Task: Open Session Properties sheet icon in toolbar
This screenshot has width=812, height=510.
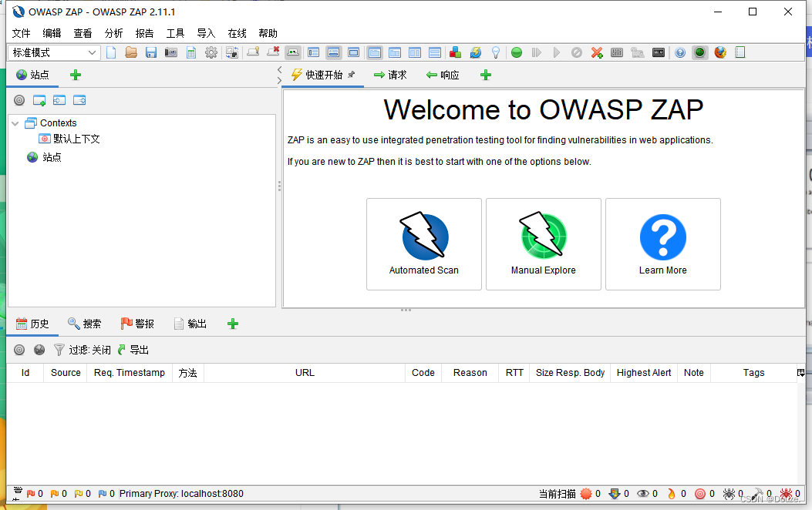Action: tap(191, 52)
